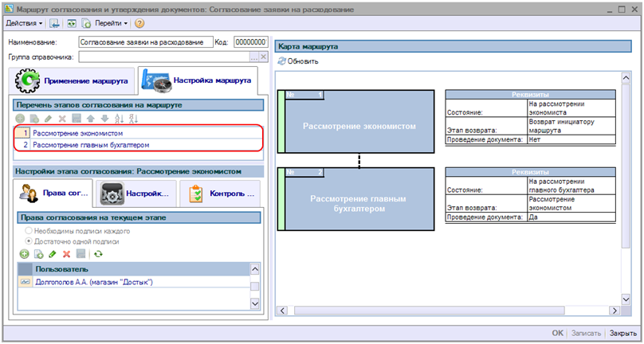
Task: Select 'Достаточно одной подписи' radio button
Action: coord(29,240)
